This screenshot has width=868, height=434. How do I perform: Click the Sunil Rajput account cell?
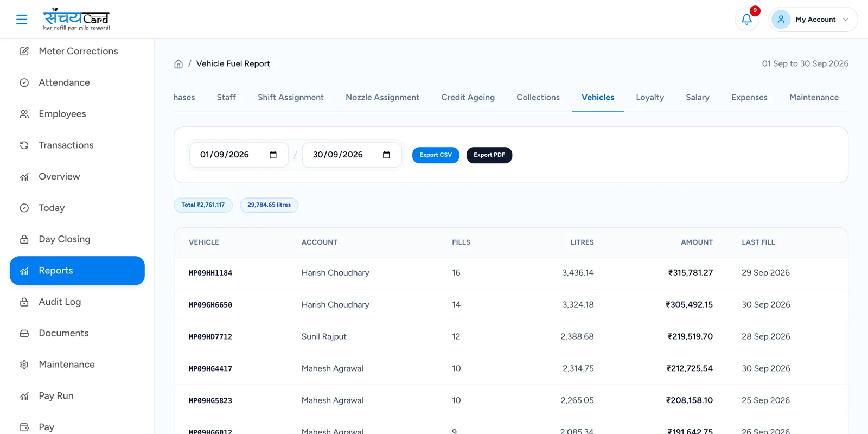[x=324, y=336]
